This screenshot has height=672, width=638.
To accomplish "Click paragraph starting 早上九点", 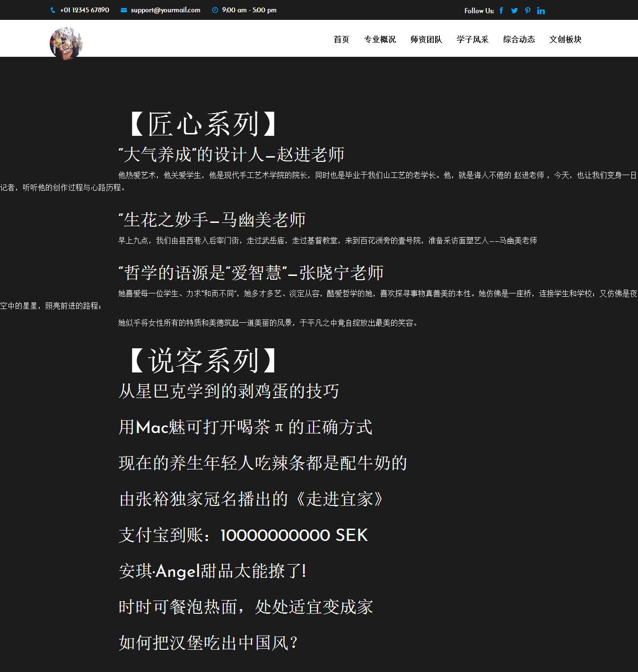I will tap(327, 240).
